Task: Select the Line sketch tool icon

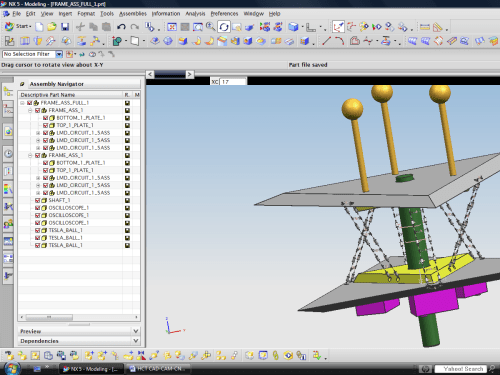Action: pos(326,41)
